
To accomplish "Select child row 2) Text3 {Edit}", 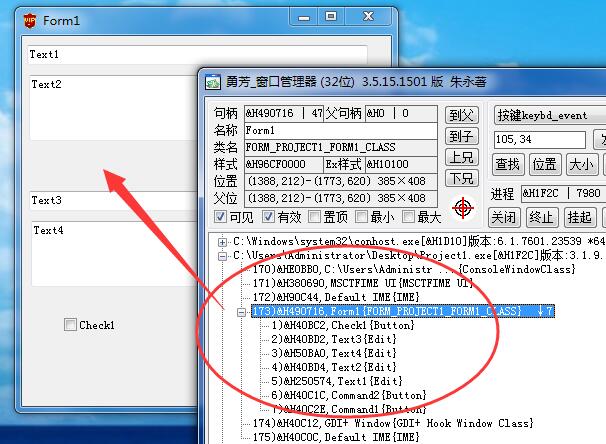I will coord(334,339).
